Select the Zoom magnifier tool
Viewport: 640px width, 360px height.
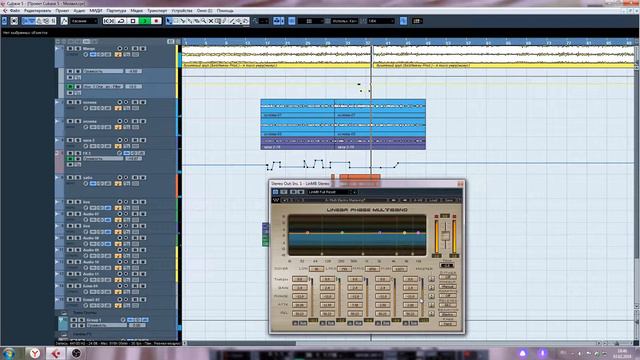click(x=203, y=21)
